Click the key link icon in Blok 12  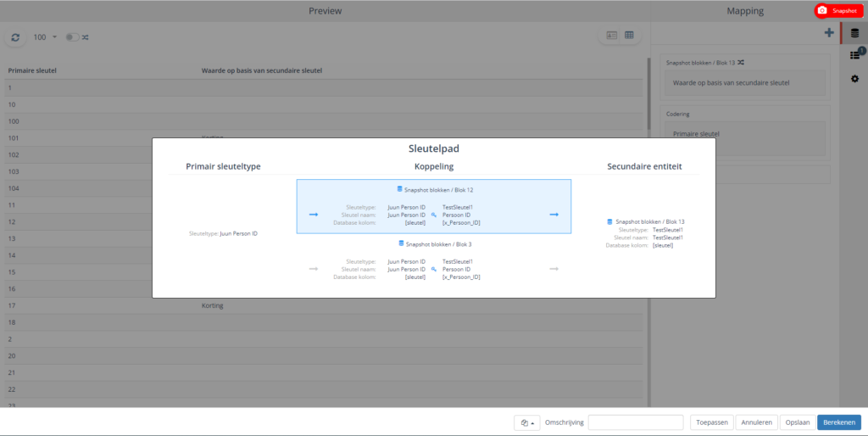click(434, 215)
